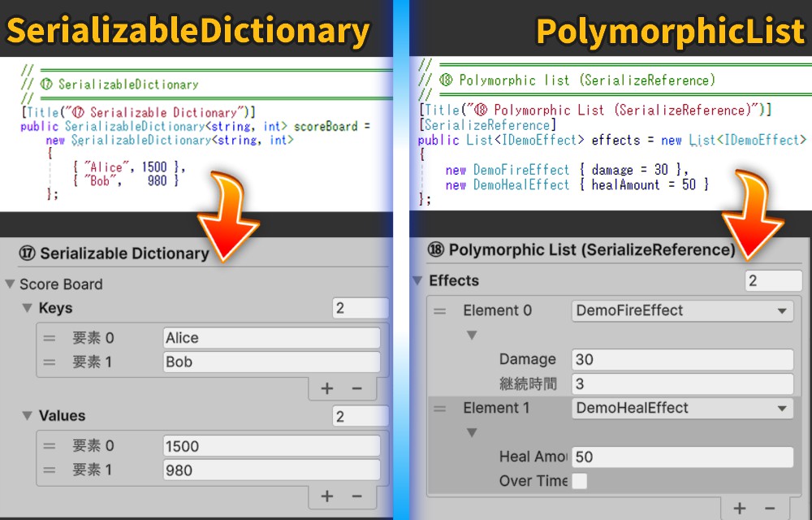Grab drag handle of Keys 要素 1

pos(50,362)
